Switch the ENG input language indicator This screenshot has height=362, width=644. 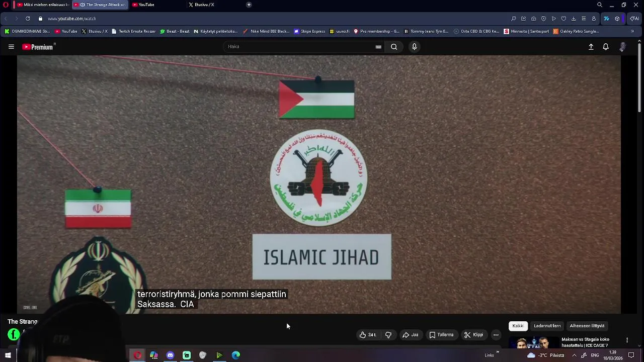(x=595, y=355)
